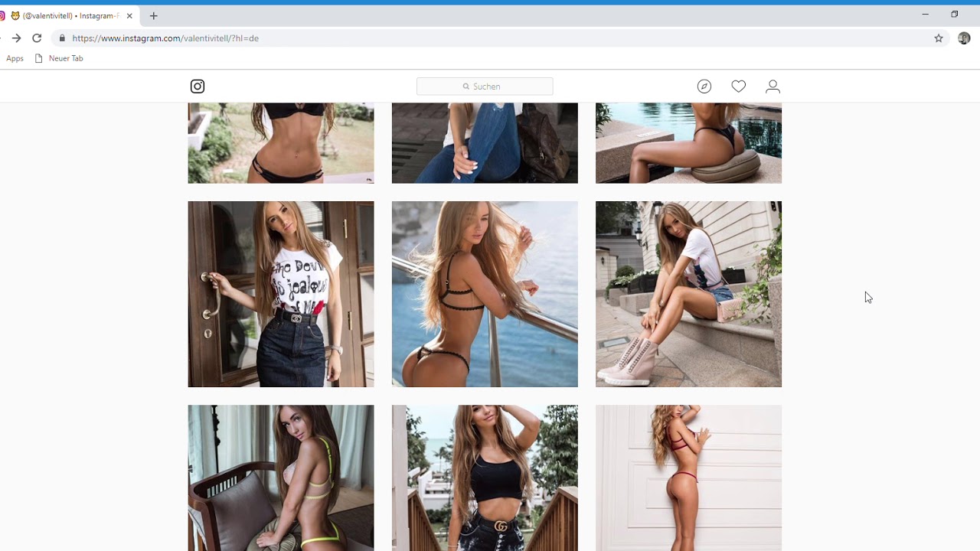The width and height of the screenshot is (980, 551).
Task: Open a new browser tab
Action: [x=153, y=15]
